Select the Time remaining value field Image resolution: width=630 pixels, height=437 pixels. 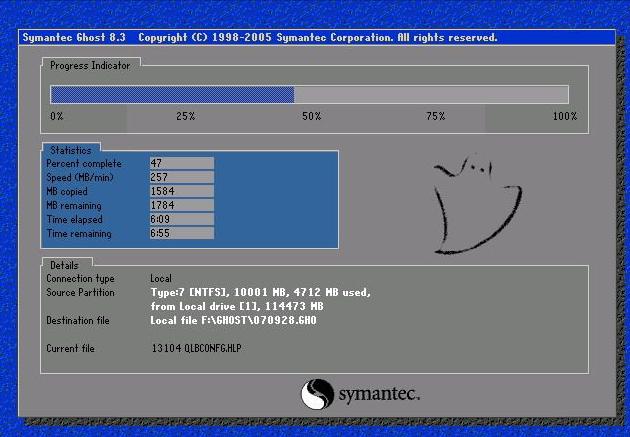tap(181, 233)
